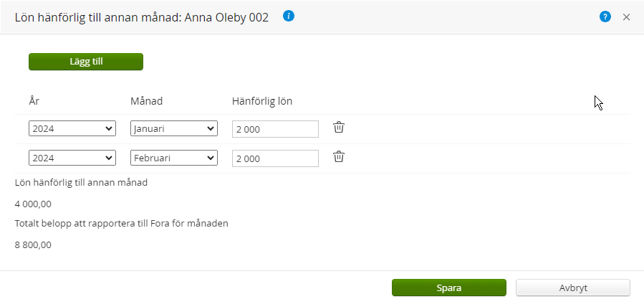Click the Månad column header
Screen dimensions: 644x304
147,101
